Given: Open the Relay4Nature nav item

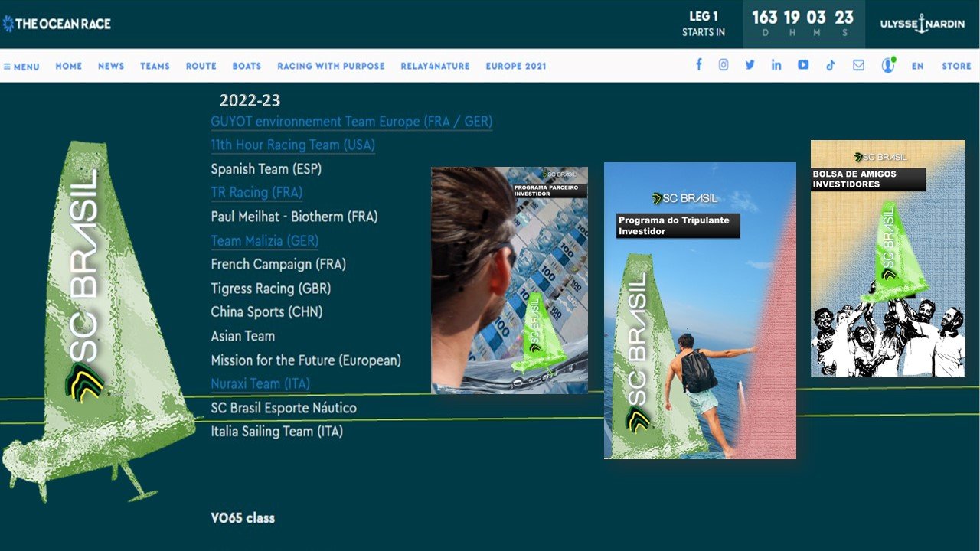Looking at the screenshot, I should click(435, 67).
